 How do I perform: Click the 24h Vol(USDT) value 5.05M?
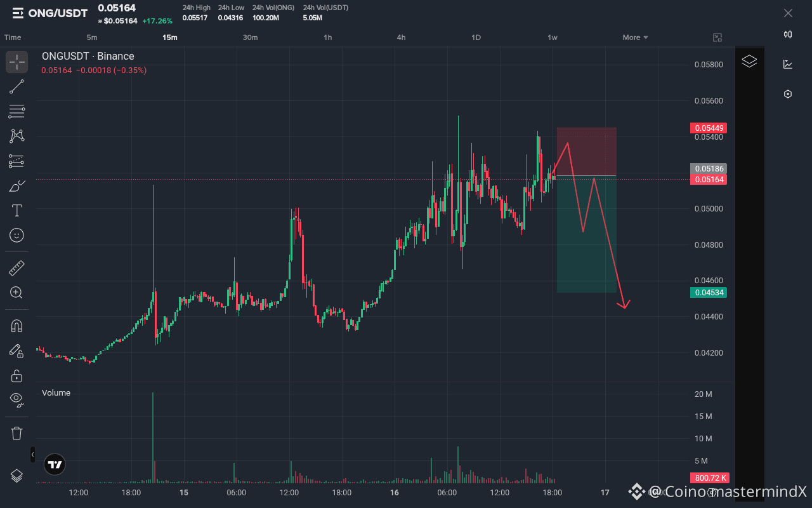coord(314,17)
